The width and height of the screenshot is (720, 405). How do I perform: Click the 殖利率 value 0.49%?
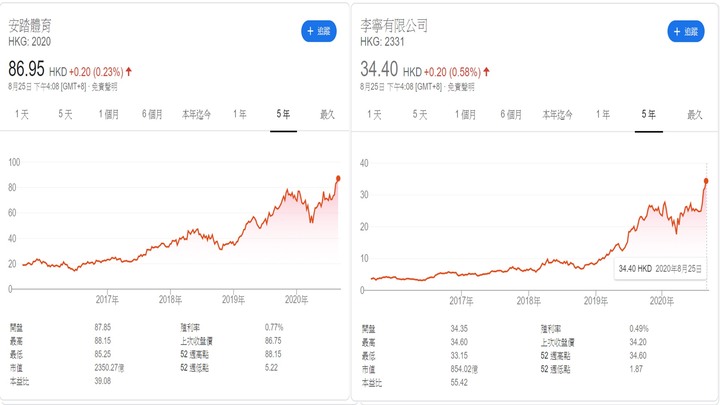click(639, 329)
